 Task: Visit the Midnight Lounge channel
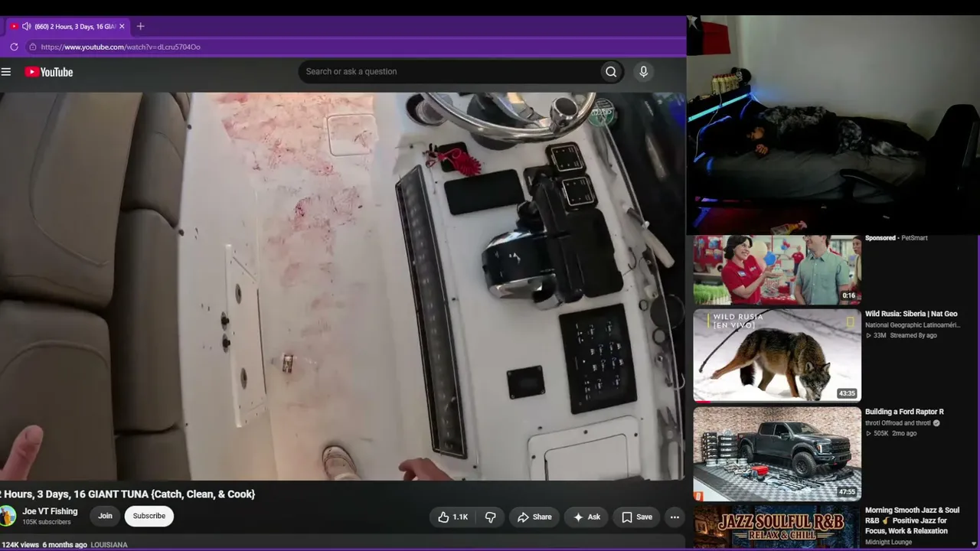click(x=888, y=543)
